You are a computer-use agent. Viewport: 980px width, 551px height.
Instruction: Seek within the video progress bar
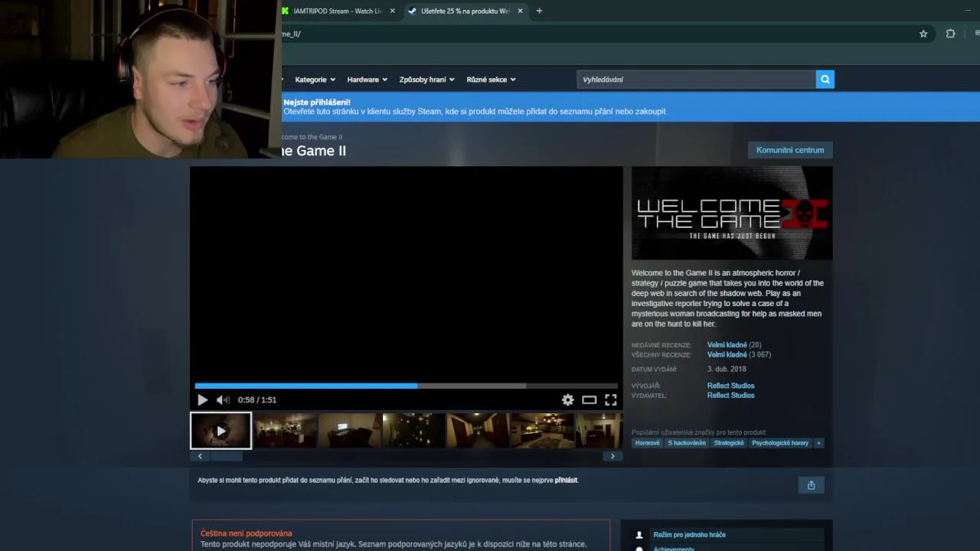click(x=406, y=386)
